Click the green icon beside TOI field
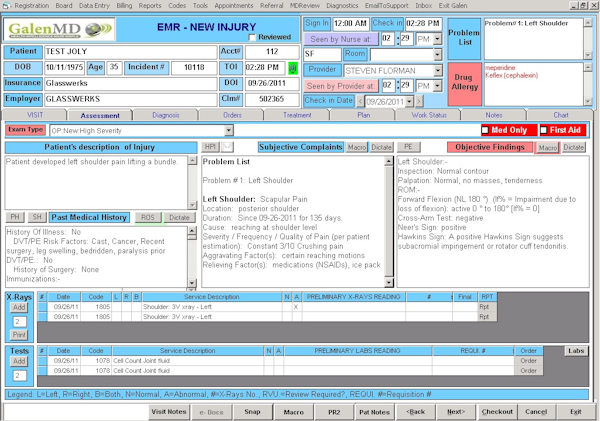600x421 pixels. click(293, 69)
